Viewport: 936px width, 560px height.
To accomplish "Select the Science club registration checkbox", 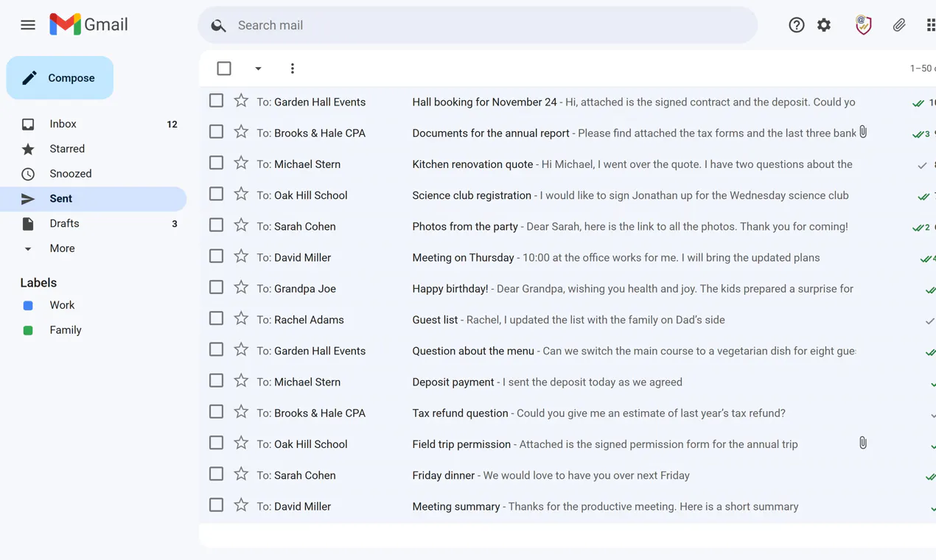I will click(x=216, y=195).
